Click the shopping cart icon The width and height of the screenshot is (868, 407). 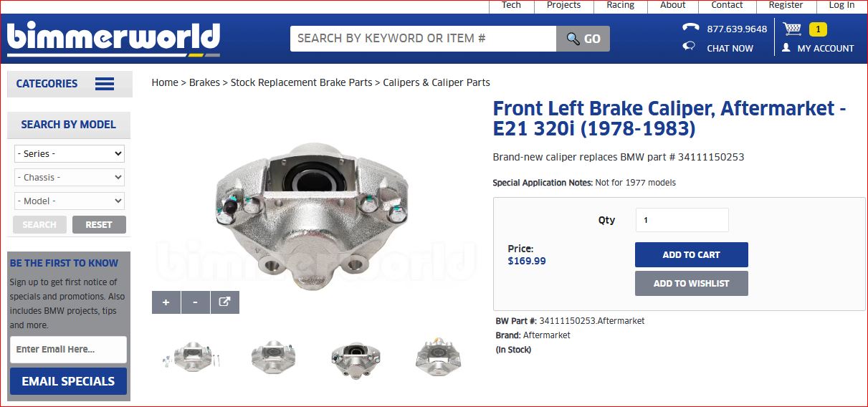792,29
